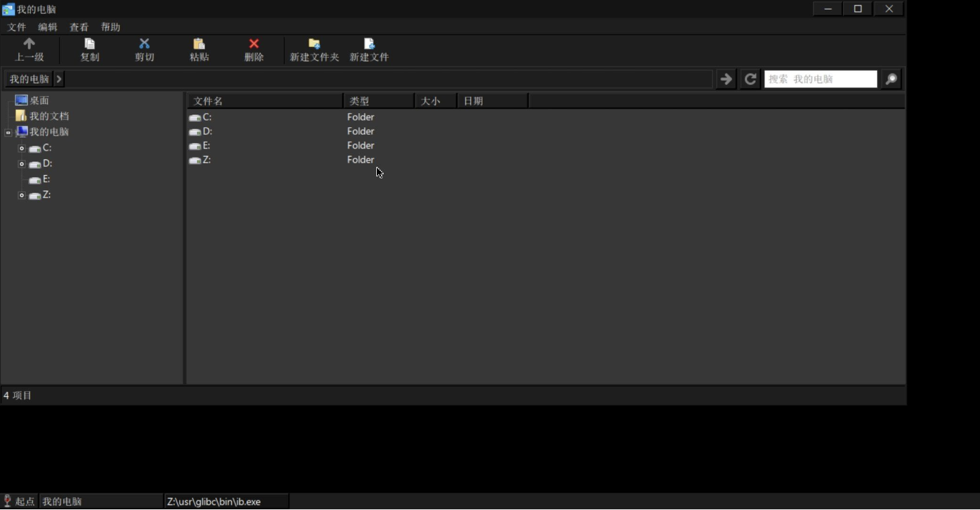Screen dimensions: 980x510
Task: Collapse the 我的电脑 node in the tree
Action: pos(8,131)
